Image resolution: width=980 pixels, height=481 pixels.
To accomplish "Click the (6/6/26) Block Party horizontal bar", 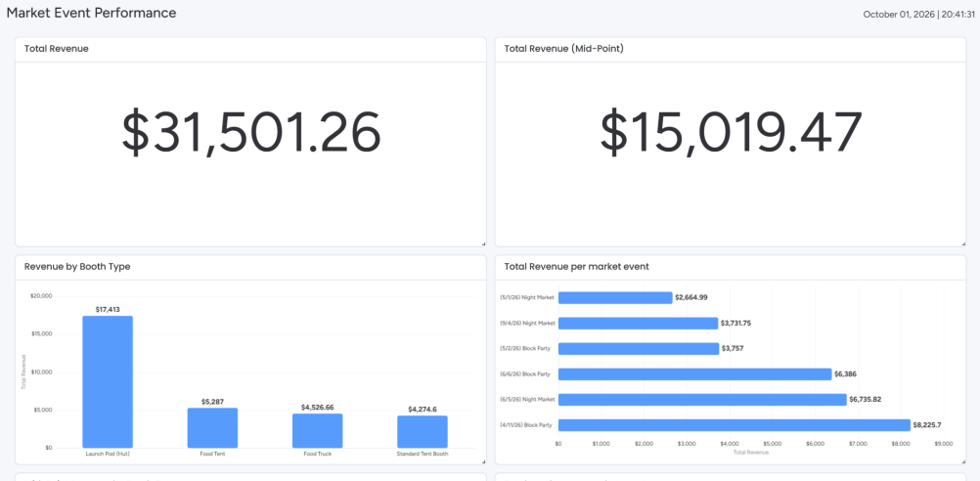I will coord(695,374).
